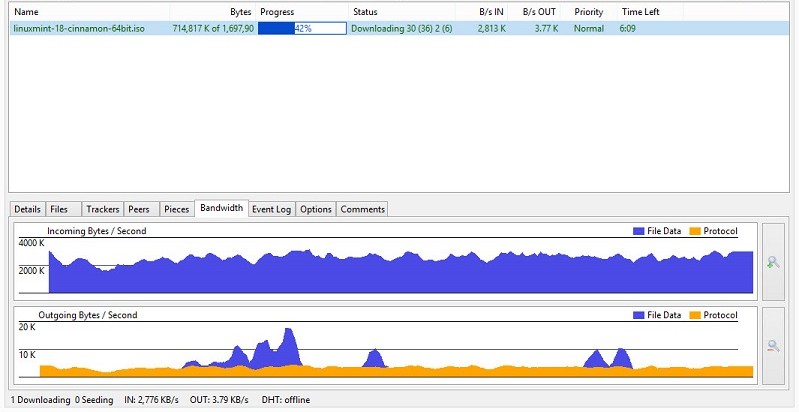
Task: Click the magnifier icon beside Incoming Bytes graph
Action: (x=773, y=262)
